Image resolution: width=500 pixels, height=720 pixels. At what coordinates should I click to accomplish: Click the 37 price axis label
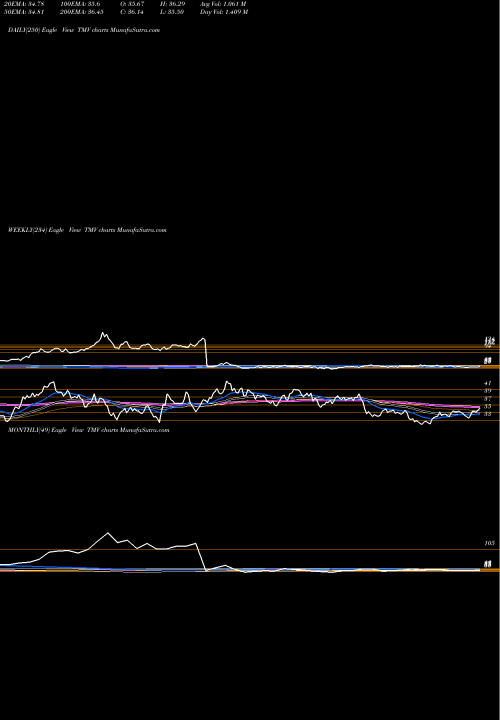[x=488, y=399]
